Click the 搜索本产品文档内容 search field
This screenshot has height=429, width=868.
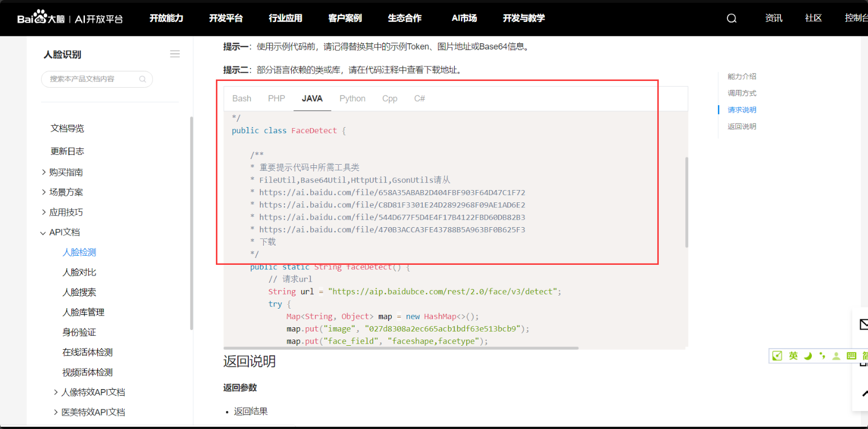pos(97,79)
